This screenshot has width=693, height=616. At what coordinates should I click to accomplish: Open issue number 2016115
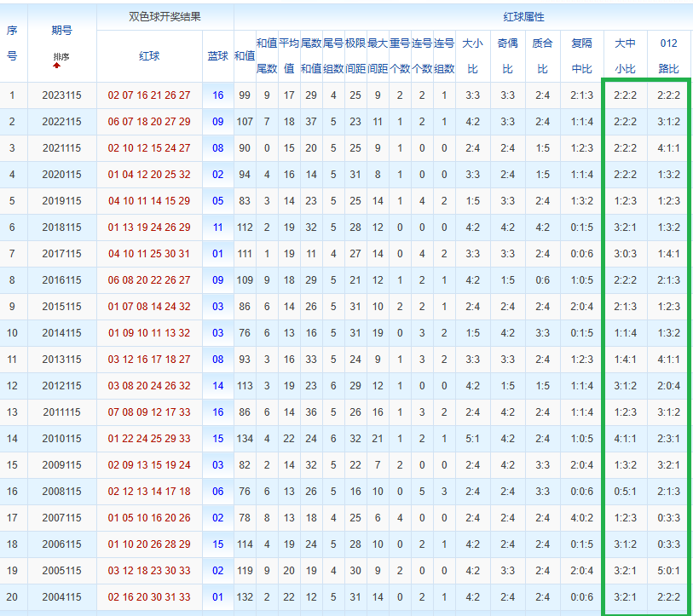[x=62, y=280]
